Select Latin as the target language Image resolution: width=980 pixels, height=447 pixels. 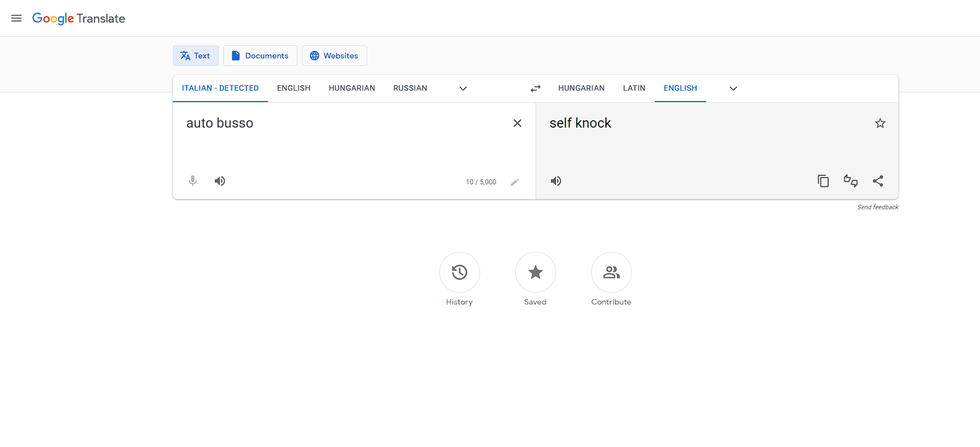(x=634, y=88)
